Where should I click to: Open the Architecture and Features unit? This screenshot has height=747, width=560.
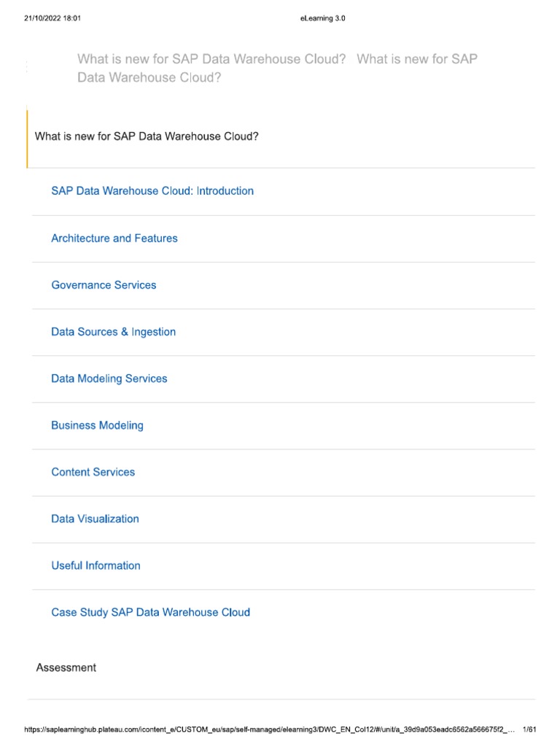pos(114,239)
